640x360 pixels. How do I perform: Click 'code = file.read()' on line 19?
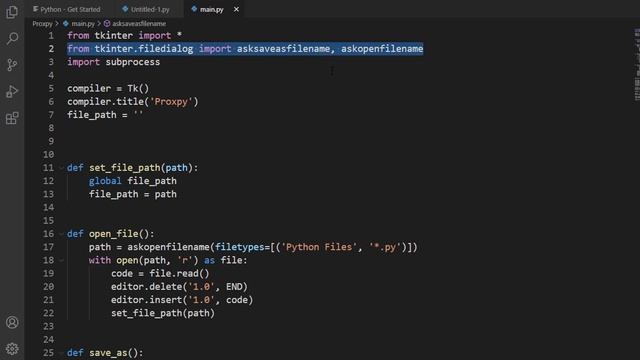[160, 273]
